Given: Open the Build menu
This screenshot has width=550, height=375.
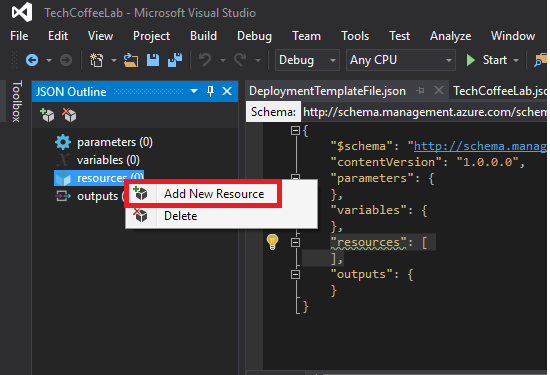Looking at the screenshot, I should pos(203,36).
